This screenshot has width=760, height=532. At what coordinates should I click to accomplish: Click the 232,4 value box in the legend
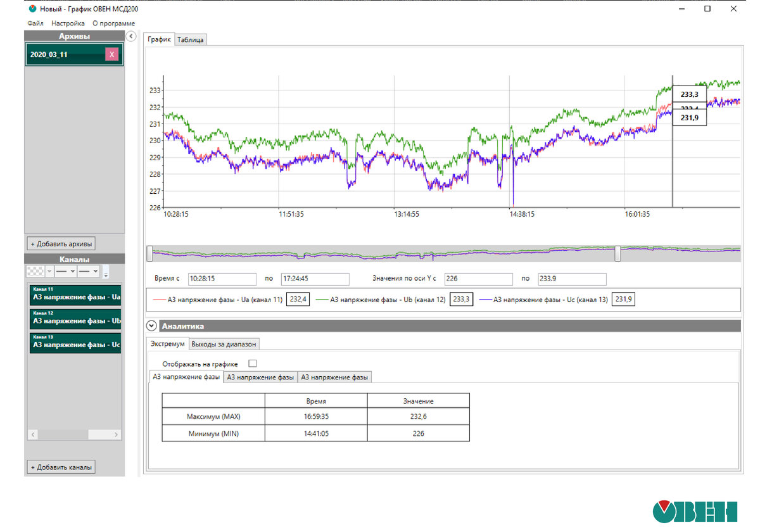pyautogui.click(x=298, y=300)
